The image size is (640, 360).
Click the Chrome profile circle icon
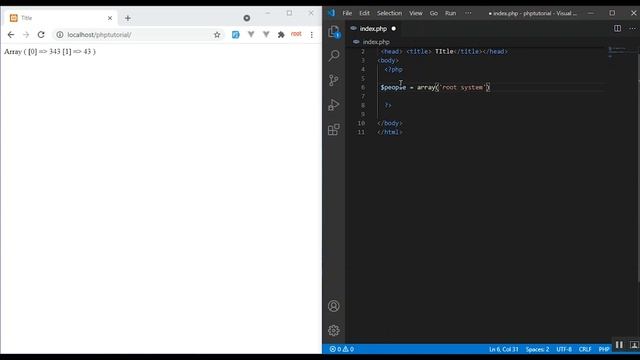point(247,18)
